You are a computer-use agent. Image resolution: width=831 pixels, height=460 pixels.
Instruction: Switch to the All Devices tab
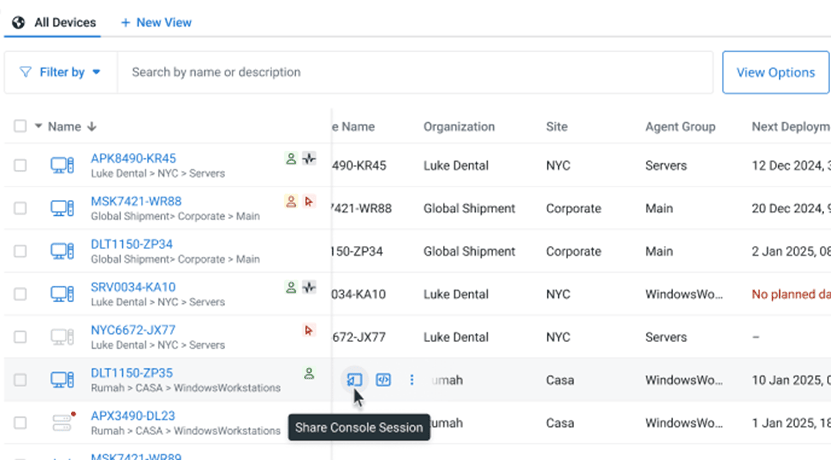65,22
